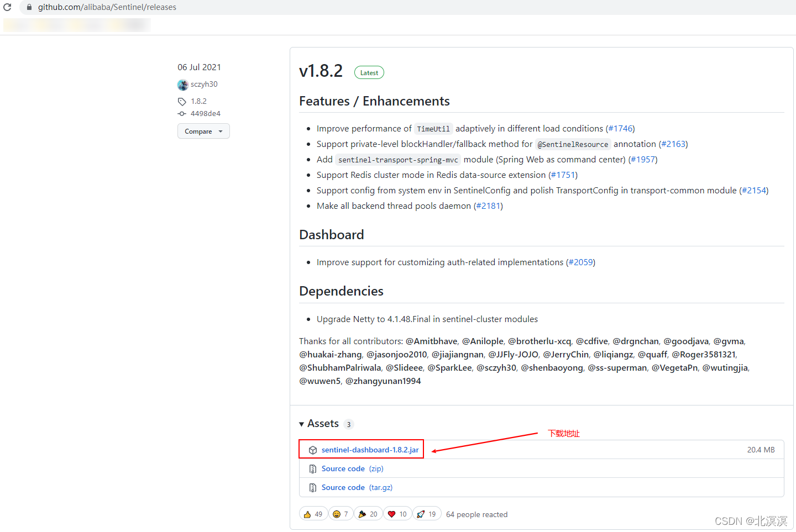Open @goodjava contributor profile
The image size is (796, 532).
(686, 341)
